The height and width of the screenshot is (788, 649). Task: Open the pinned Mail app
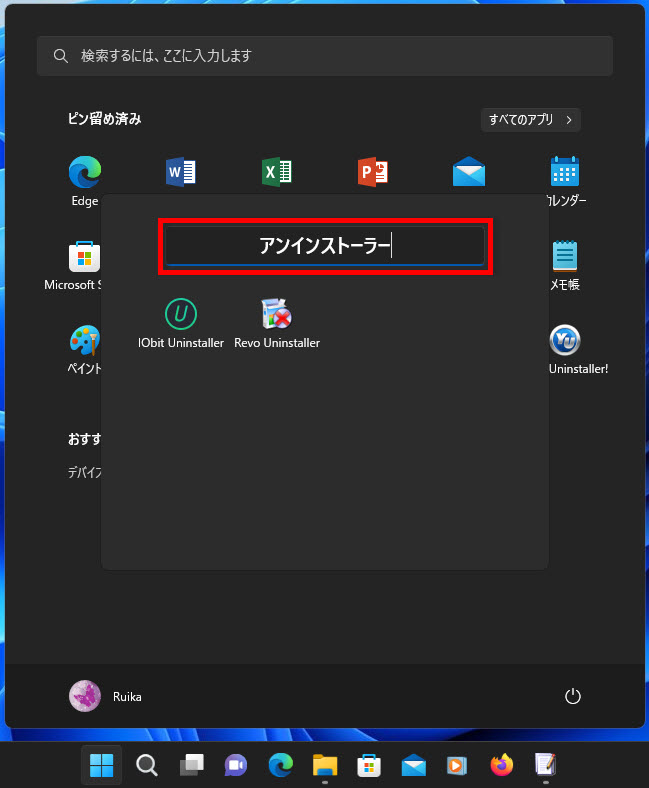tap(469, 172)
